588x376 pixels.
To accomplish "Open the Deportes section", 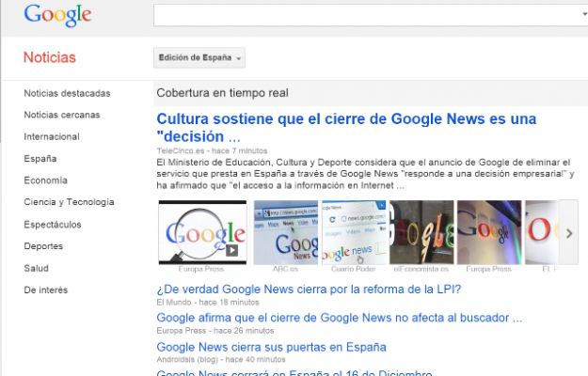I will click(43, 246).
